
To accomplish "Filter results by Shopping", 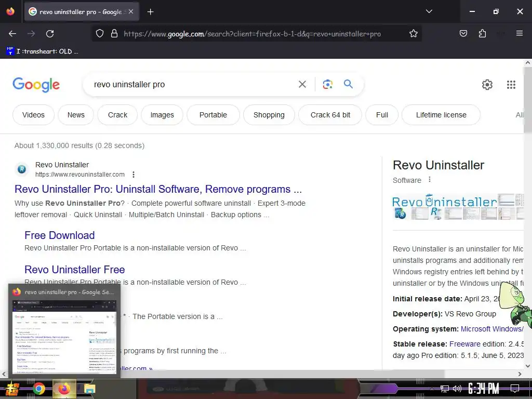I will click(269, 115).
